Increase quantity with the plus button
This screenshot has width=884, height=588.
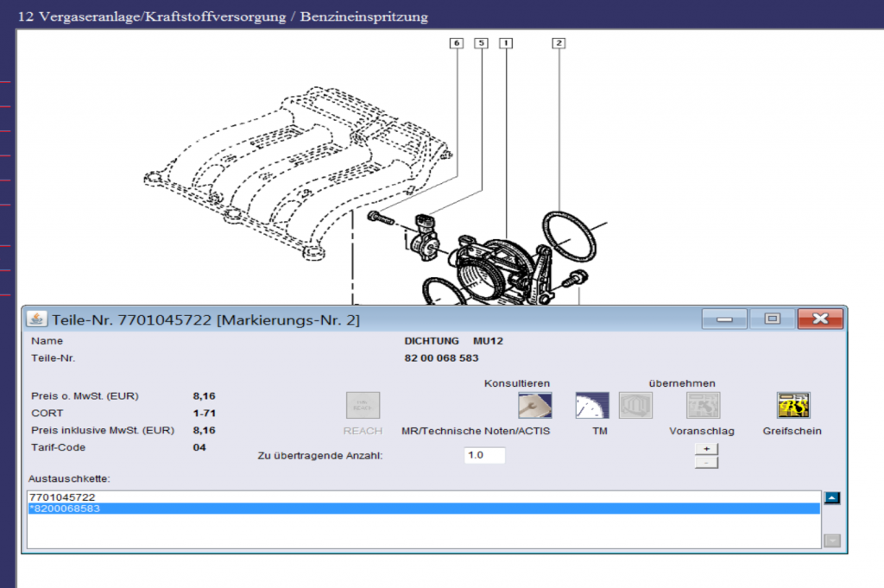(706, 449)
